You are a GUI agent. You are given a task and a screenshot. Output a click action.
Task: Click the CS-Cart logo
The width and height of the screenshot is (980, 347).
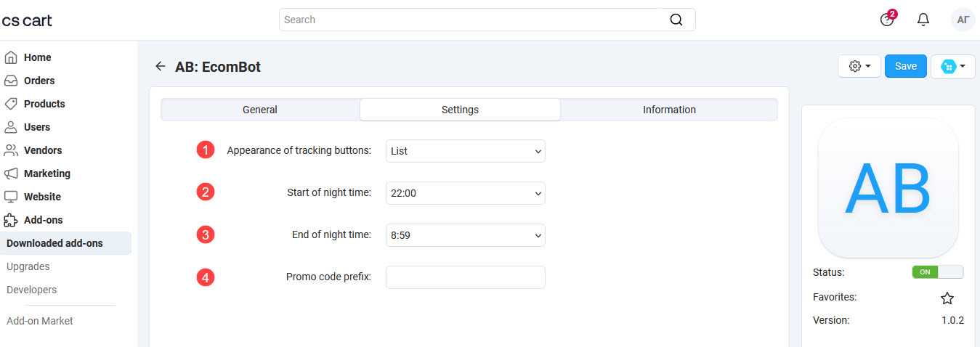[27, 20]
